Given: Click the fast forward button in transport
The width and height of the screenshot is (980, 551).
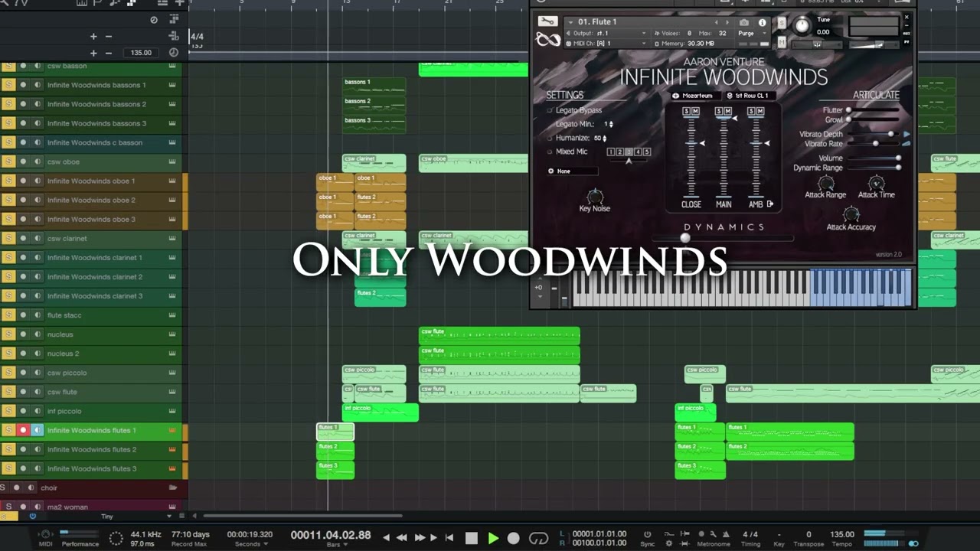Looking at the screenshot, I should pyautogui.click(x=420, y=538).
